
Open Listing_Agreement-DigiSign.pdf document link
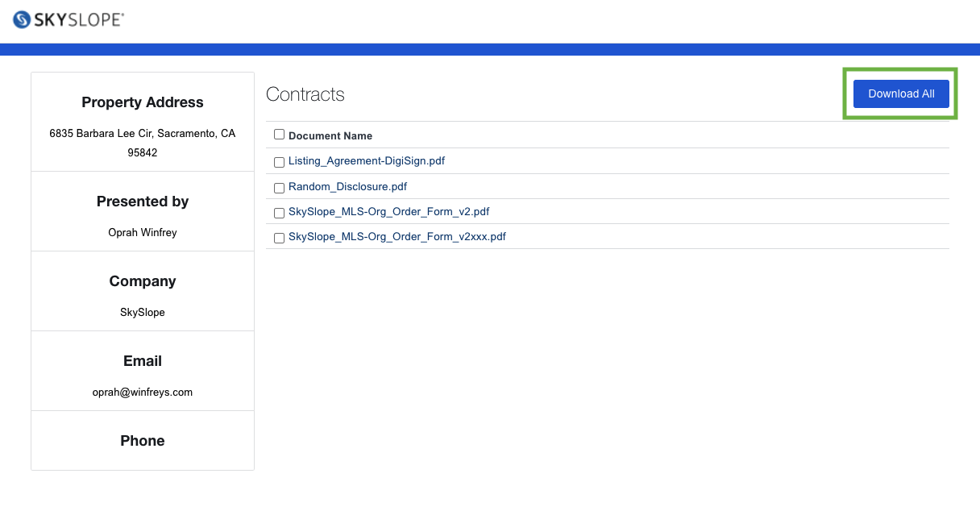coord(367,161)
